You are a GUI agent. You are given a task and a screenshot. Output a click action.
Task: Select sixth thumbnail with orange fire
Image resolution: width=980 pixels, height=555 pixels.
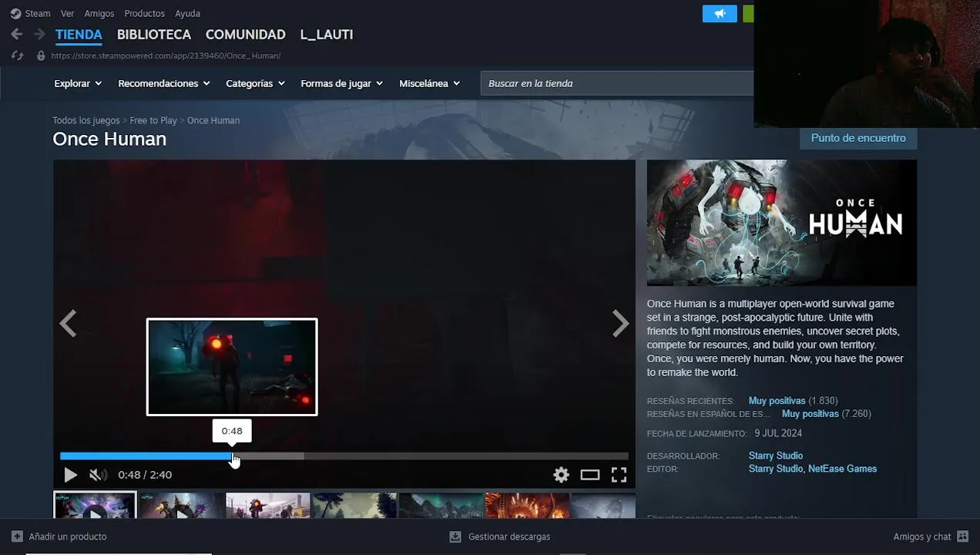(x=527, y=506)
